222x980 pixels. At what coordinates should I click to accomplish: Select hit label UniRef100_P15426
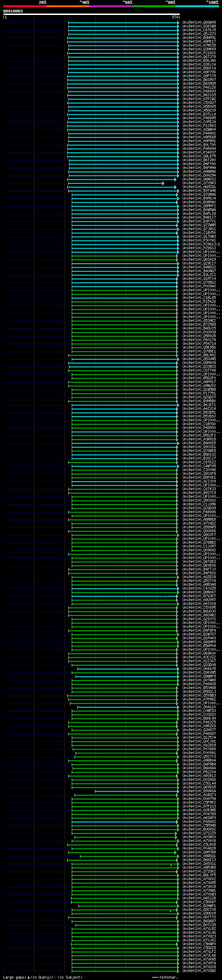point(199,302)
